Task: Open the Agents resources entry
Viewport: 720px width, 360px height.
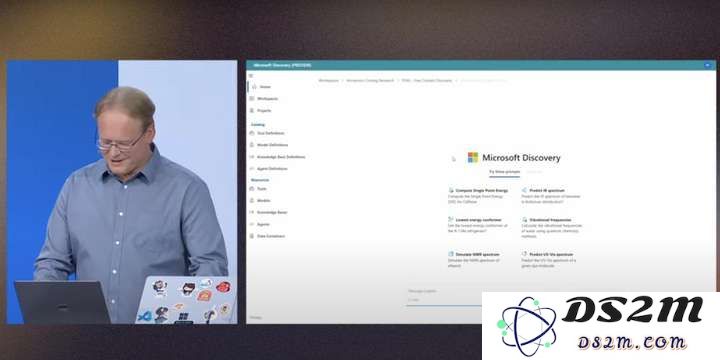Action: (x=259, y=225)
